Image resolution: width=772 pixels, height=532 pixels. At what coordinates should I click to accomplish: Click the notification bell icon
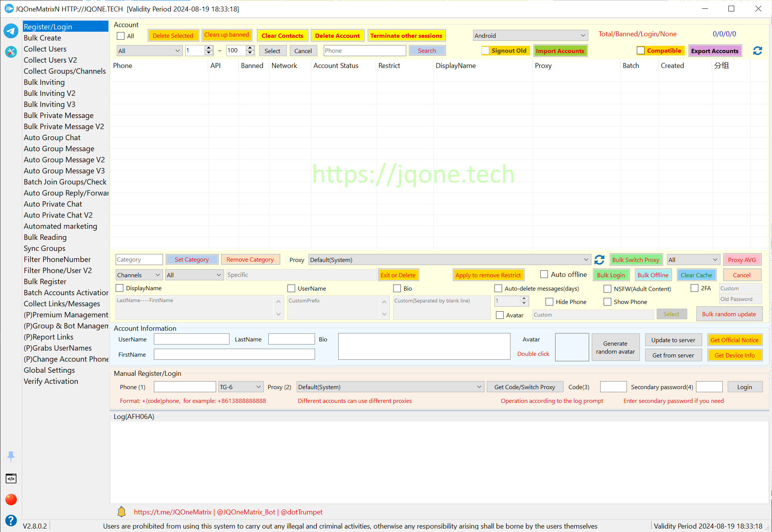tap(121, 512)
